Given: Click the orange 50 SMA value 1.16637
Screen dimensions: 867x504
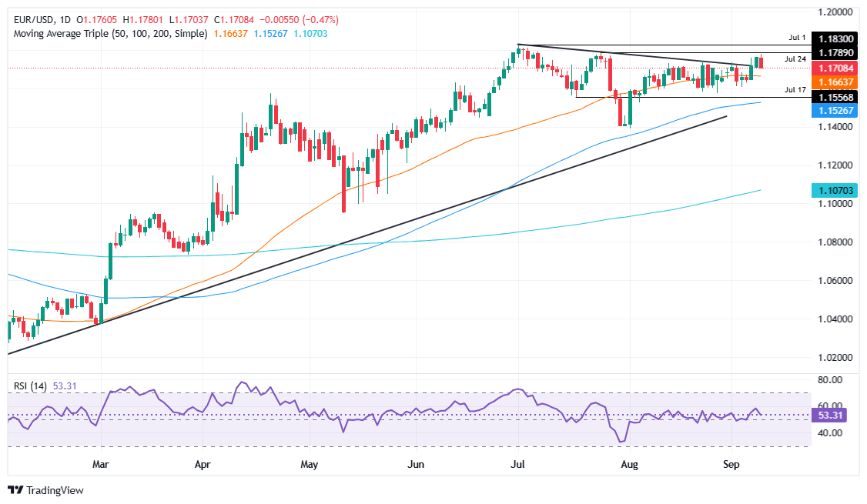Looking at the screenshot, I should point(229,34).
